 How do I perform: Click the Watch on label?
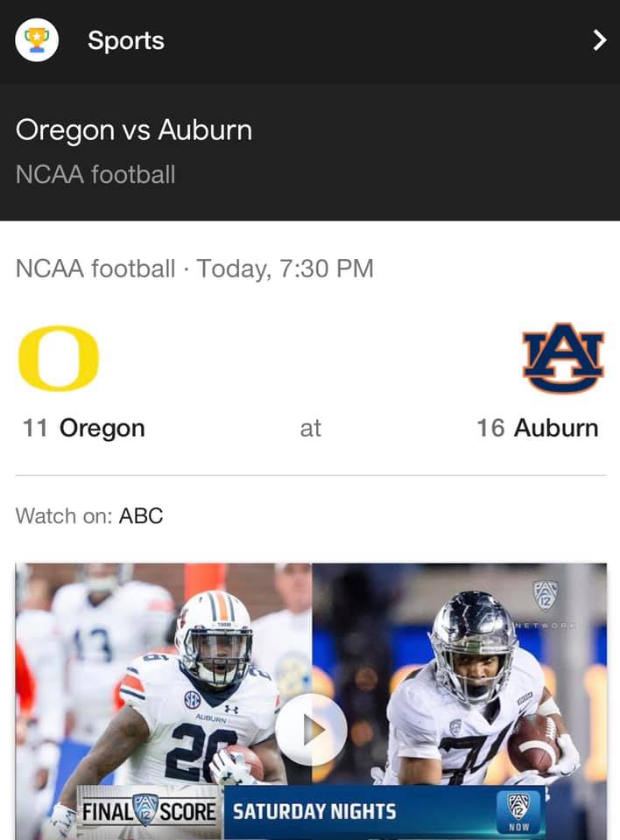[64, 516]
